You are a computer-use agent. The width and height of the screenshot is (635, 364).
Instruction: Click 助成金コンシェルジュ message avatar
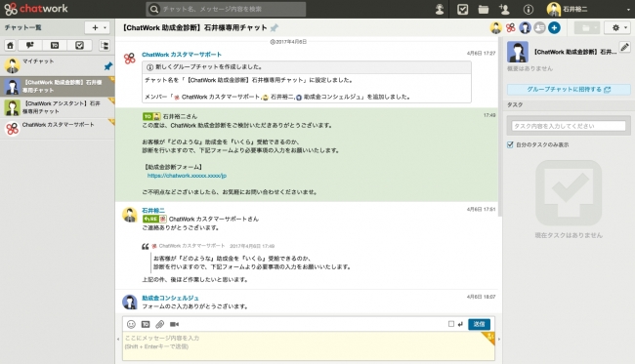[130, 302]
